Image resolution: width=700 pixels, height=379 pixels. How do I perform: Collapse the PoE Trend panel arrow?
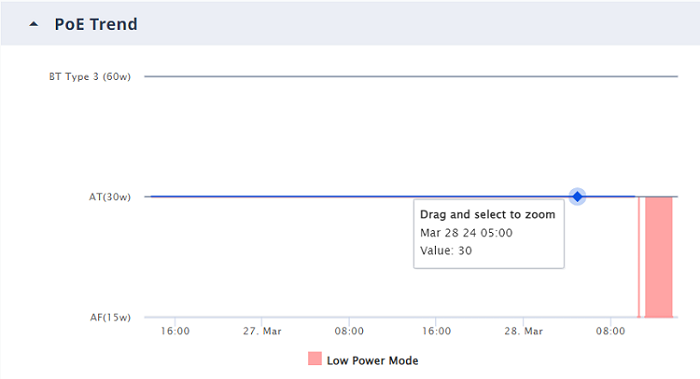point(33,25)
